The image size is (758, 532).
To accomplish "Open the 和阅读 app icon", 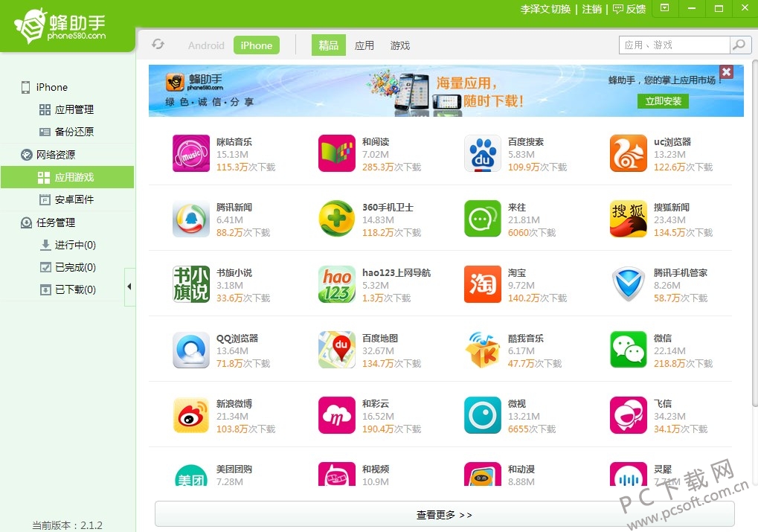I will 337,153.
